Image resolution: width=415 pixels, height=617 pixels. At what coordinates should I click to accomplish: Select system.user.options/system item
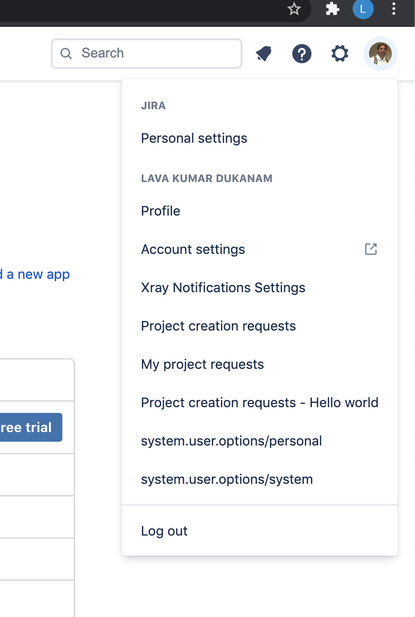coord(260,480)
